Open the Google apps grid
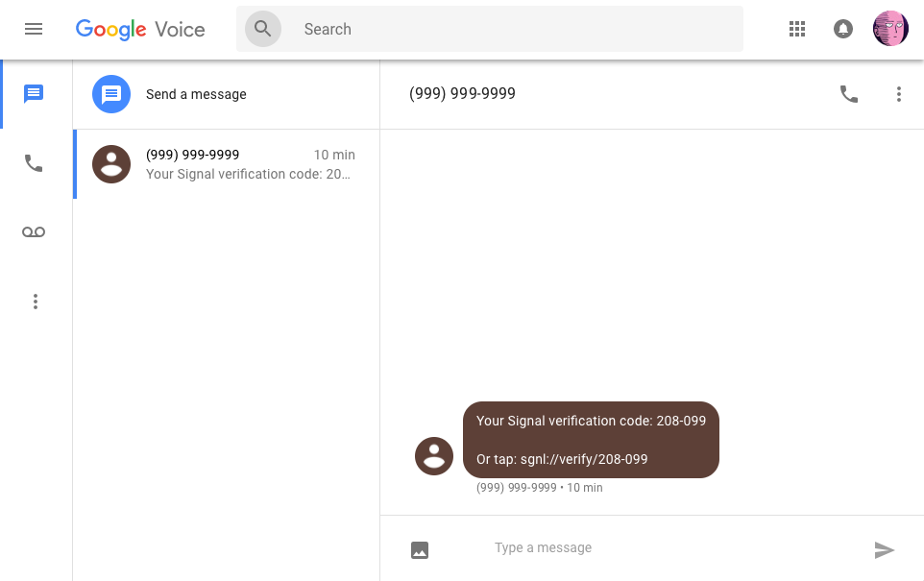Viewport: 924px width, 581px height. coord(796,29)
